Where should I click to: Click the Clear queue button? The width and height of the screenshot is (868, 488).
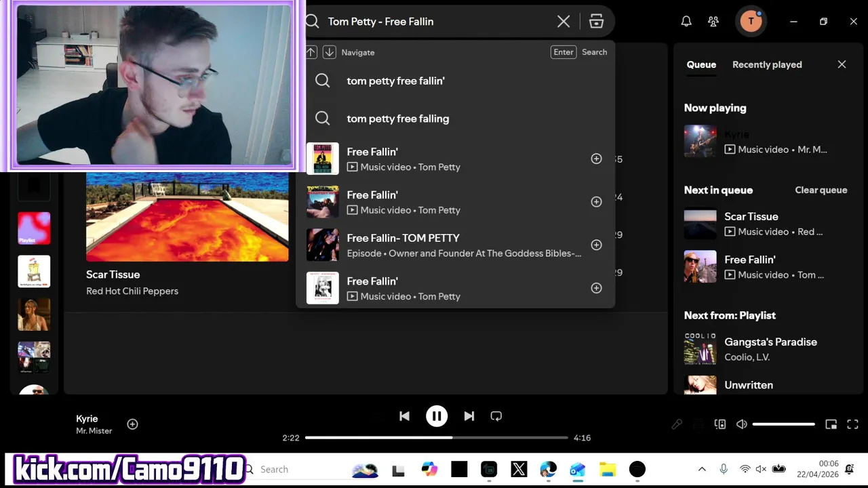821,190
